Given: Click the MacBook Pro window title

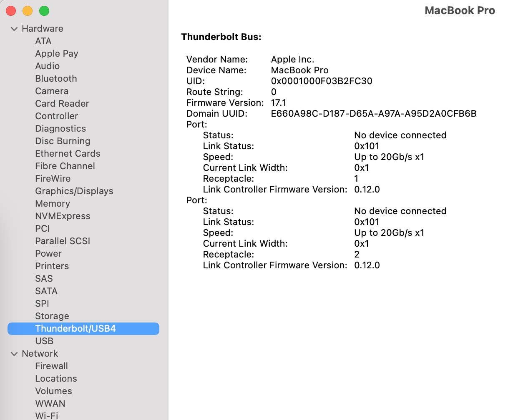Looking at the screenshot, I should (460, 11).
